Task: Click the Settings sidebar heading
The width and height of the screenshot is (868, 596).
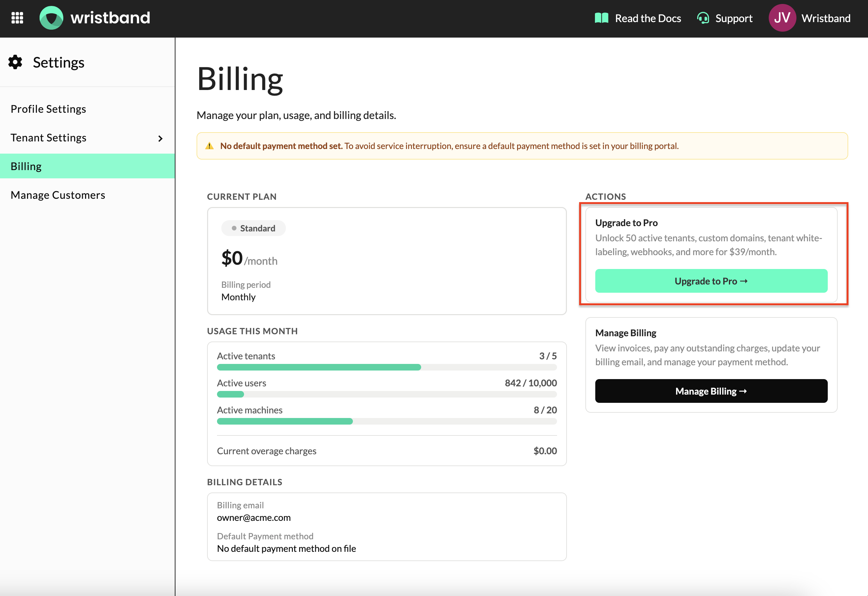Action: point(59,62)
